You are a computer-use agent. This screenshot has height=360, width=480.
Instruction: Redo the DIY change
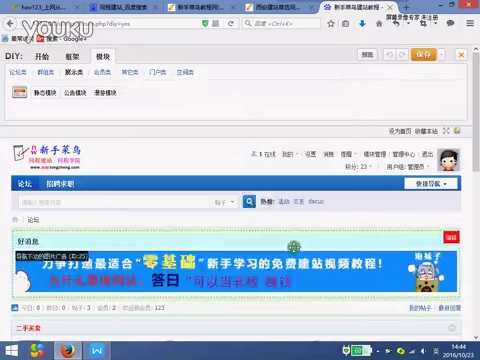click(x=402, y=55)
